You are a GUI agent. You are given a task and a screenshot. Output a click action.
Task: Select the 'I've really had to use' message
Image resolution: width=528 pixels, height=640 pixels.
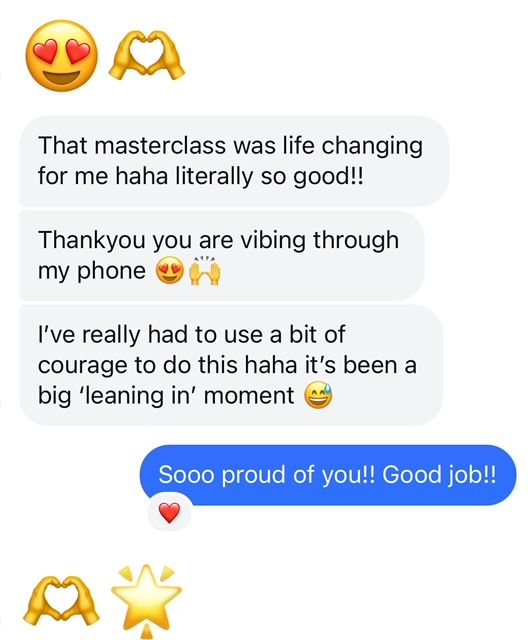point(231,365)
